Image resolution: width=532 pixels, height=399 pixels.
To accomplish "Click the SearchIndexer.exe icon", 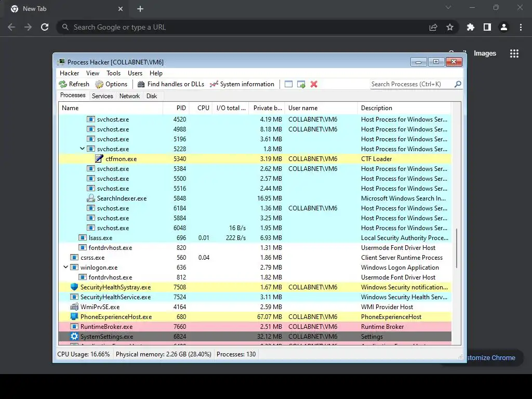I will coord(90,198).
